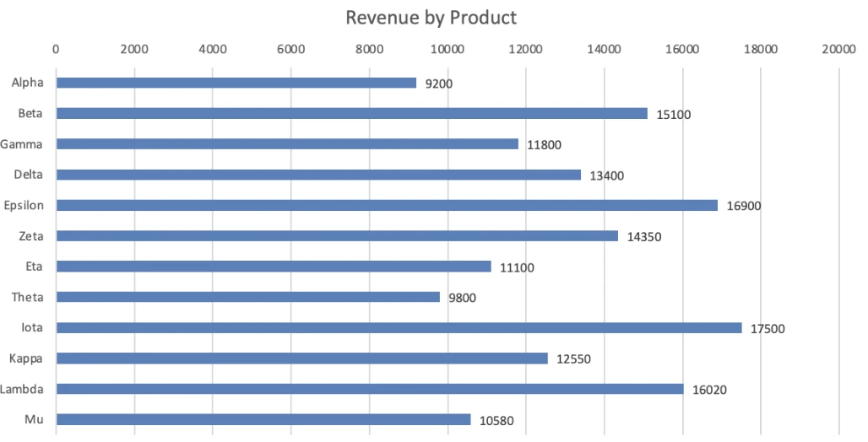
Task: Click the Epsilon category label
Action: (24, 206)
